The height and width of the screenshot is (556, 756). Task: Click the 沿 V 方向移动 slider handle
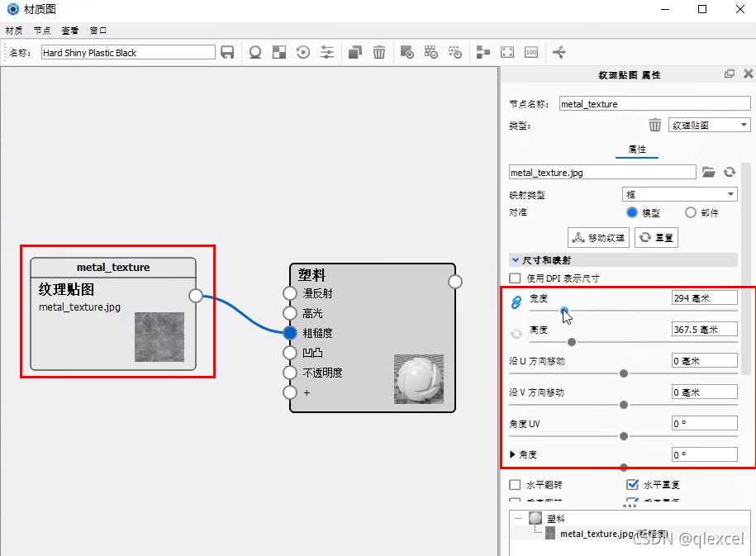pos(624,405)
